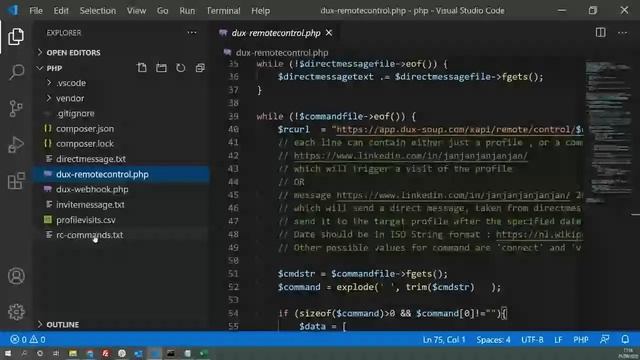Open the Run and Debug view
This screenshot has width=640, height=360.
coord(16,144)
